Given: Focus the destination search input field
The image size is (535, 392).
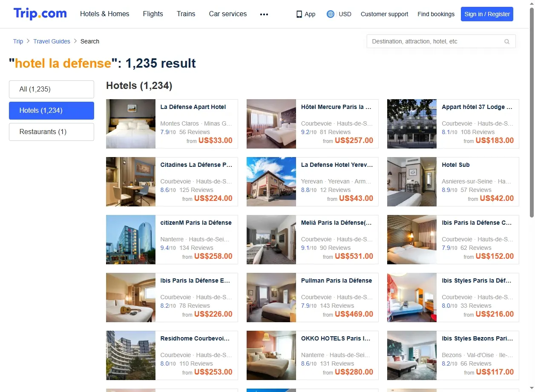Looking at the screenshot, I should coord(441,41).
